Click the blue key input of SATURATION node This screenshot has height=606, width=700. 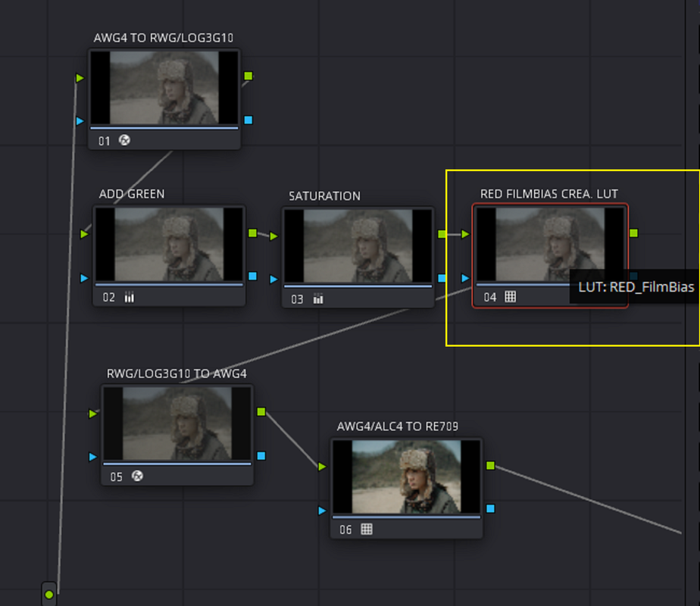point(273,280)
